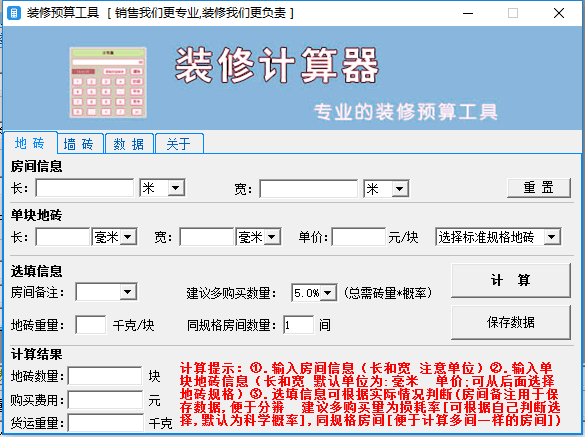Click the 重置 button
Viewport: 585px width, 437px height.
(539, 188)
